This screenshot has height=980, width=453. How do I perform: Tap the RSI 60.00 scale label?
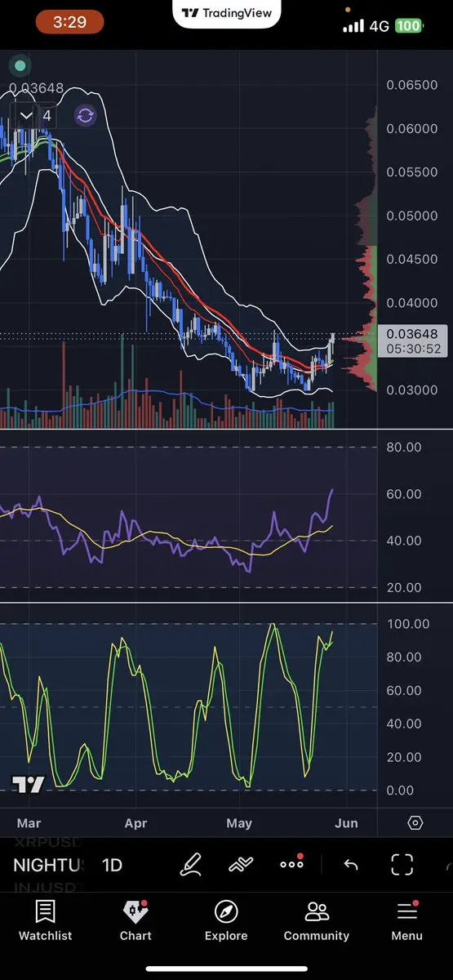404,494
